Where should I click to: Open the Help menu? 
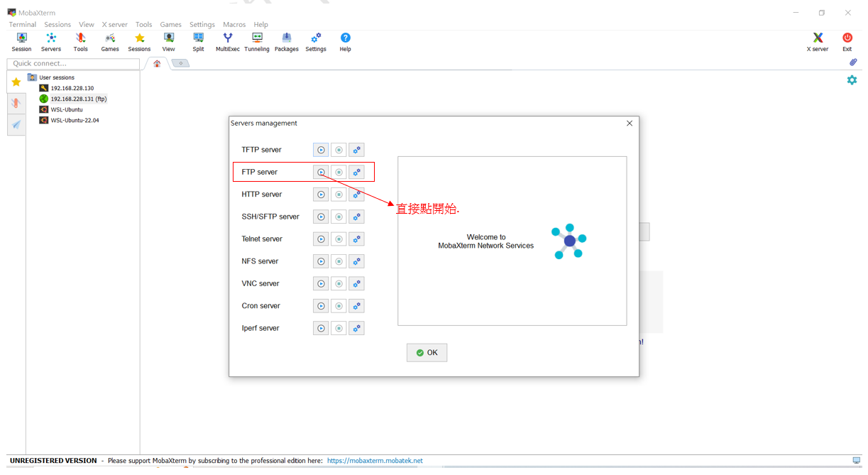(261, 24)
